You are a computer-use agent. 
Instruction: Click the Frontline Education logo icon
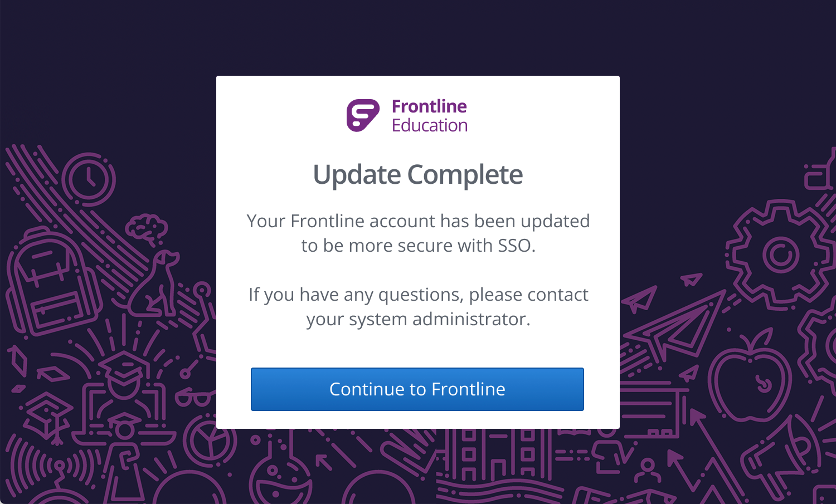click(363, 115)
